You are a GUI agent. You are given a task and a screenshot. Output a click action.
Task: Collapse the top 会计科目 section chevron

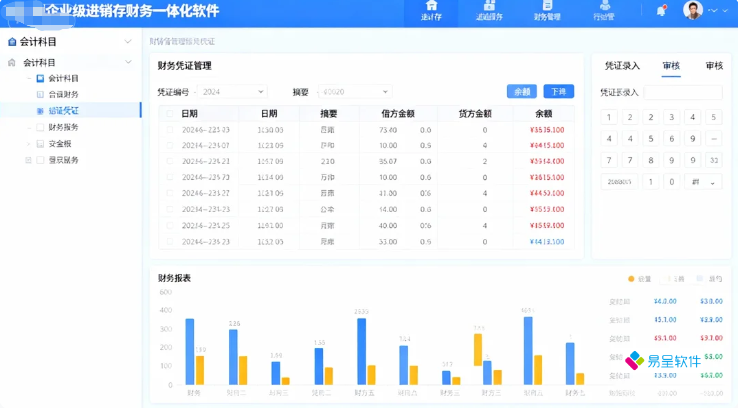[x=128, y=42]
